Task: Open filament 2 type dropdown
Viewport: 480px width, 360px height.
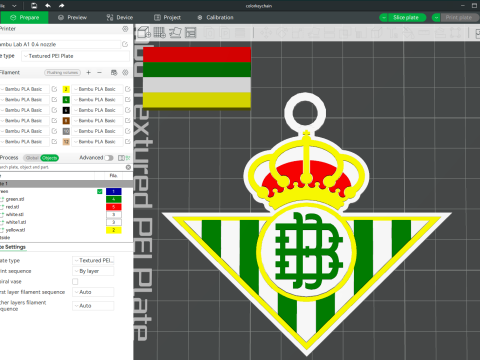Action: coord(97,89)
